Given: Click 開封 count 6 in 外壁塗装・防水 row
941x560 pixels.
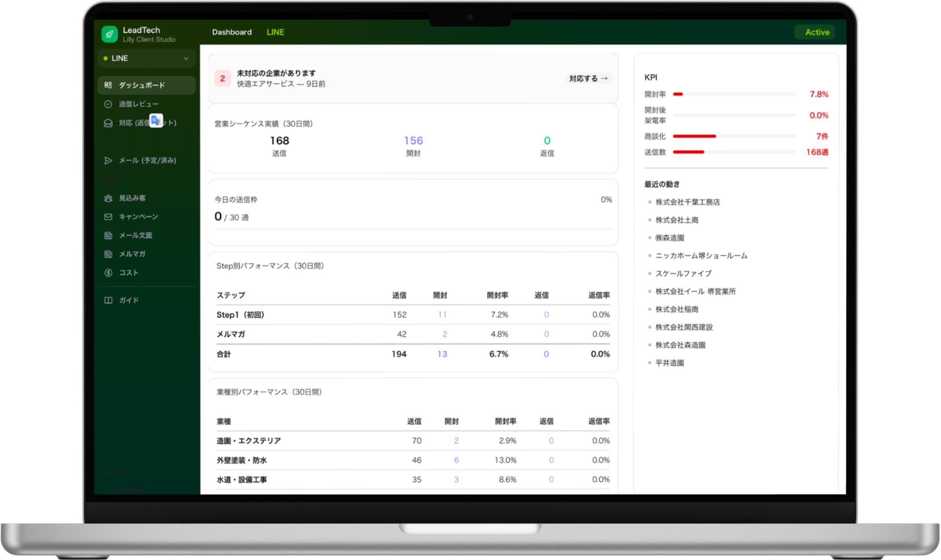Looking at the screenshot, I should click(456, 460).
